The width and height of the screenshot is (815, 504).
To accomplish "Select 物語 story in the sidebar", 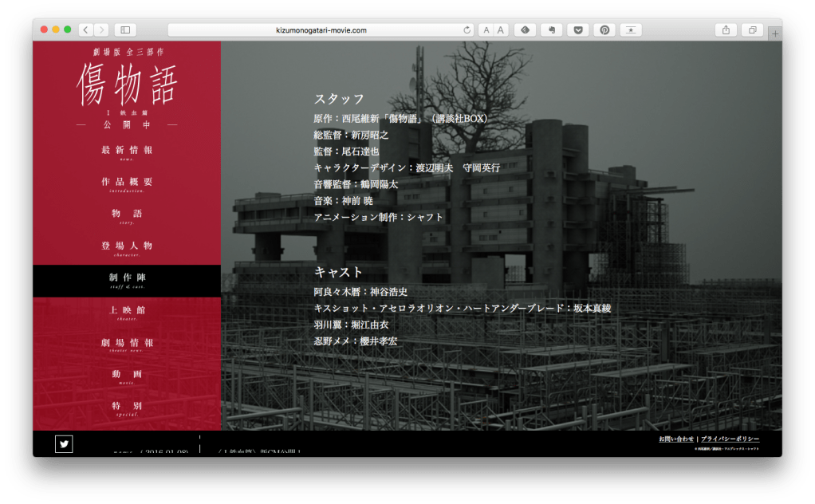I will (x=127, y=215).
